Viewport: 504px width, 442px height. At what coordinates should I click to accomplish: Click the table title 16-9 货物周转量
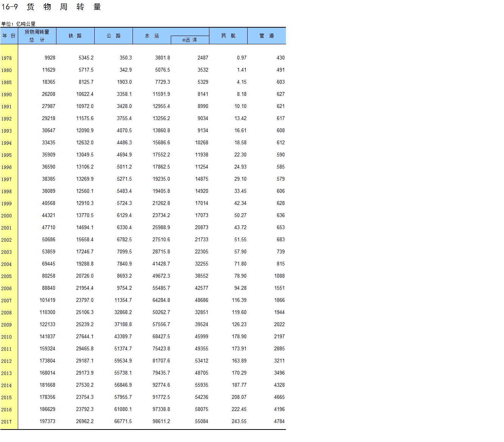pyautogui.click(x=51, y=7)
